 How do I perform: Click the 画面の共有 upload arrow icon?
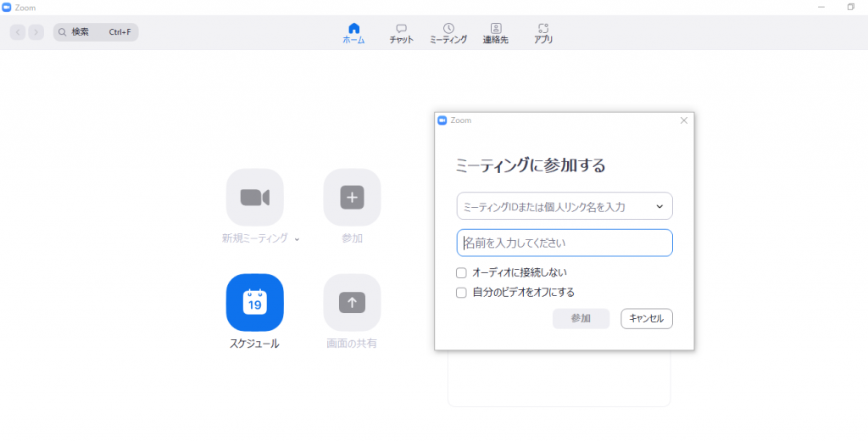click(x=352, y=302)
